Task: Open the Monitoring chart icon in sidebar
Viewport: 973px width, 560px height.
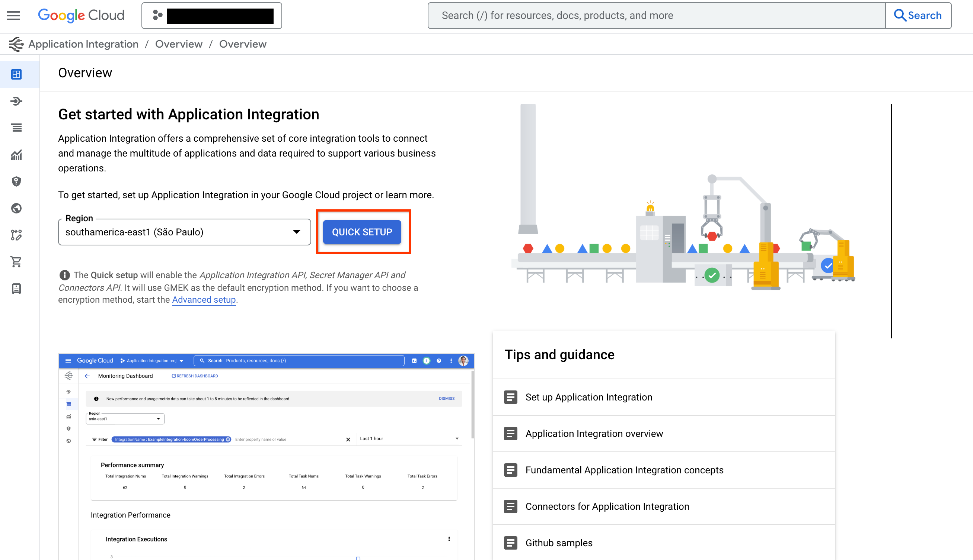Action: point(16,155)
